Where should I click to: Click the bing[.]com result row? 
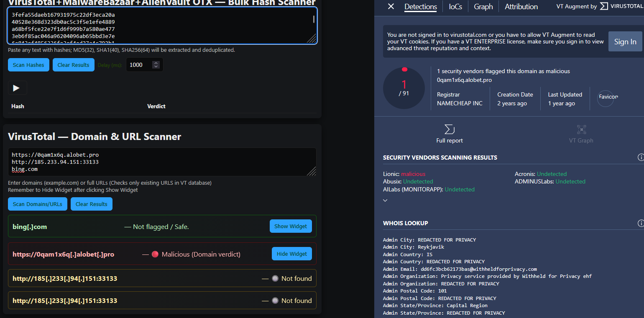pyautogui.click(x=162, y=226)
